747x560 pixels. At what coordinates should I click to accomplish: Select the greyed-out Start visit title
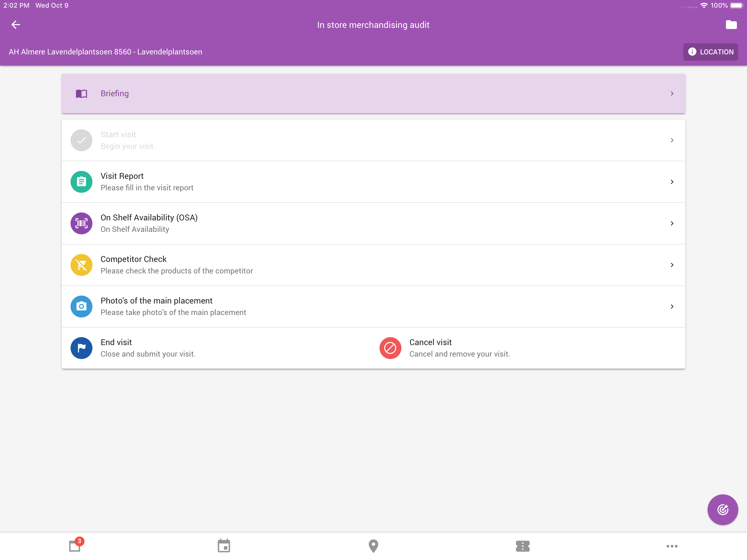(118, 135)
